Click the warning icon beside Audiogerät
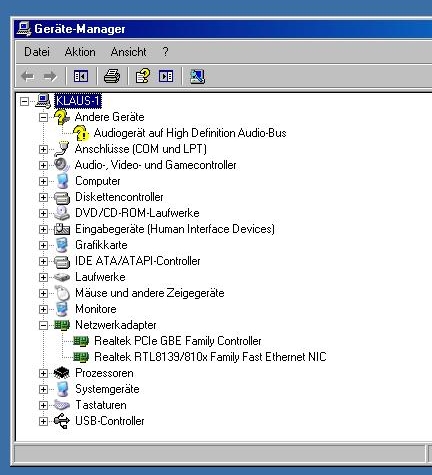 [x=81, y=133]
